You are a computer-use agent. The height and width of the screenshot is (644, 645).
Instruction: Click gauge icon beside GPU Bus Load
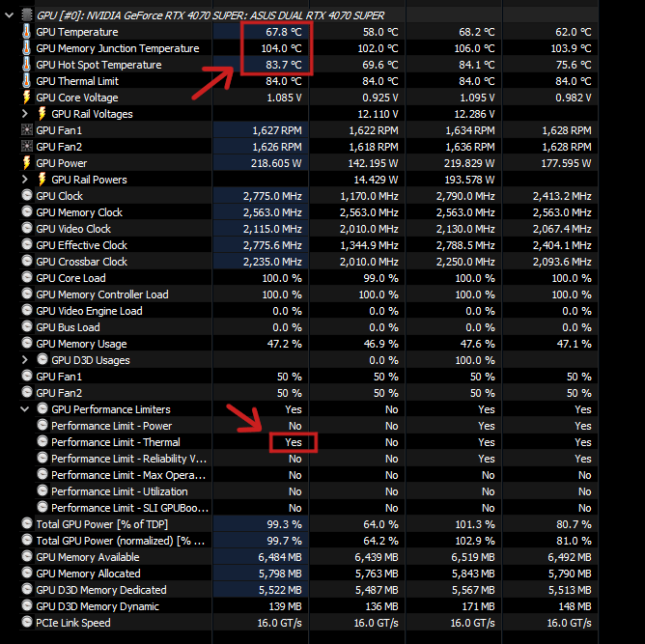point(27,326)
